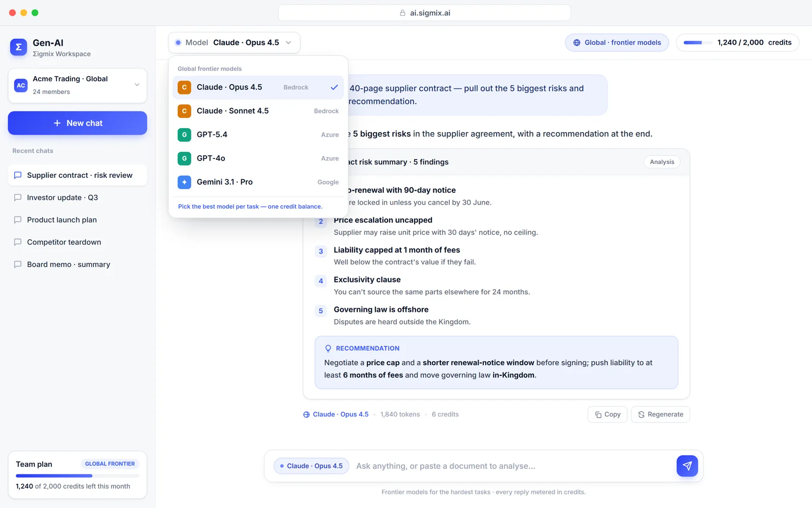Open the Claude Opus 4.5 chip in composer
The image size is (812, 508).
tap(311, 466)
